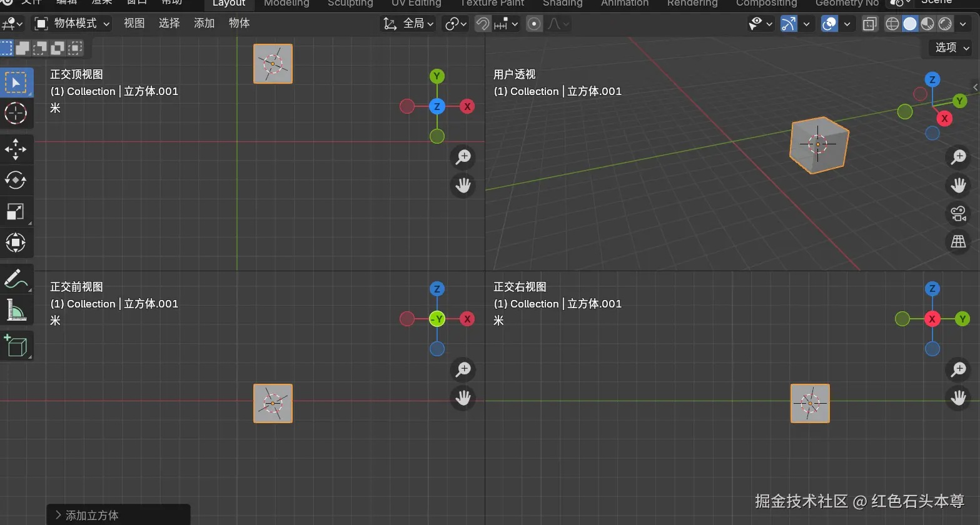The height and width of the screenshot is (525, 980).
Task: Switch to the Modeling workspace tab
Action: (x=286, y=3)
